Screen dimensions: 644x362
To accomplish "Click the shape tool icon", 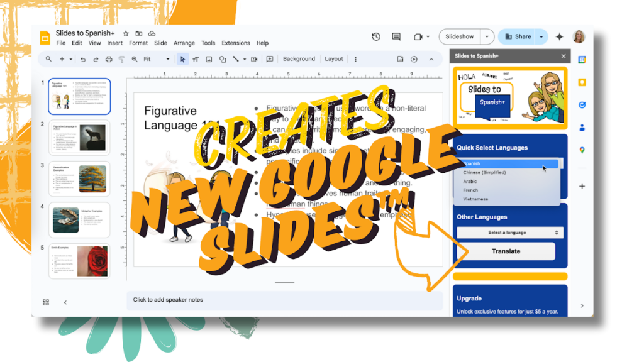I will [222, 59].
